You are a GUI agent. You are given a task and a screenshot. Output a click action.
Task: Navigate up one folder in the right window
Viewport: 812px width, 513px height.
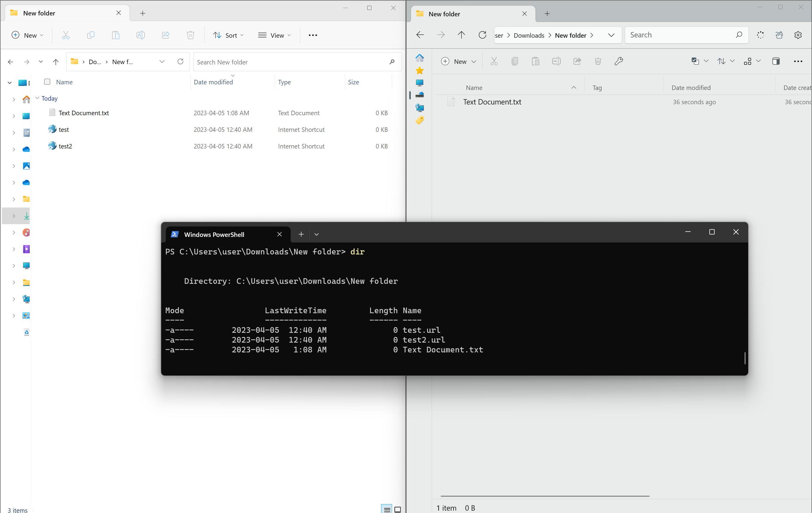click(461, 35)
